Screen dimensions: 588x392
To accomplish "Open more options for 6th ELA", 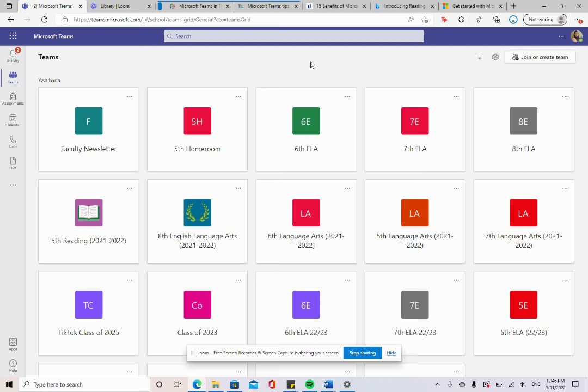I will (x=347, y=96).
